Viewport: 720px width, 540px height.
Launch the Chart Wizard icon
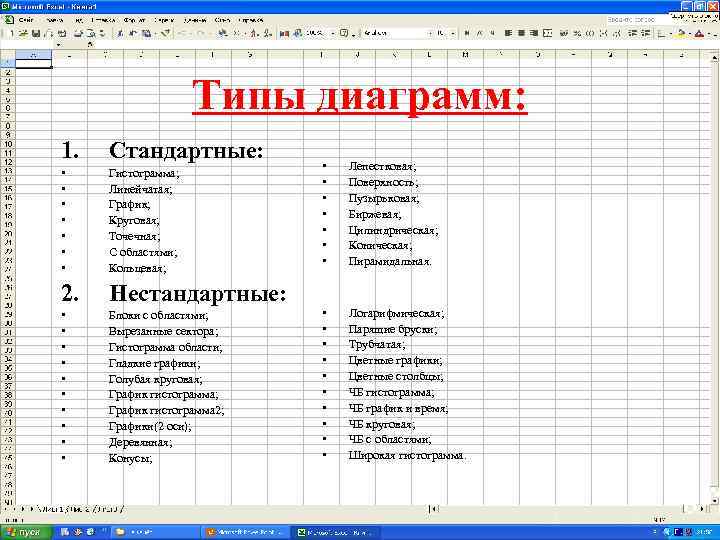284,34
